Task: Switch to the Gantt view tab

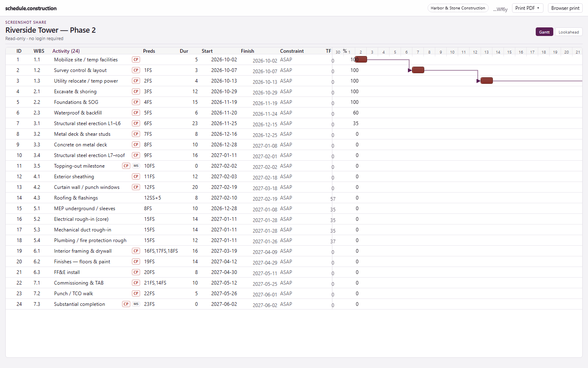Action: 544,32
